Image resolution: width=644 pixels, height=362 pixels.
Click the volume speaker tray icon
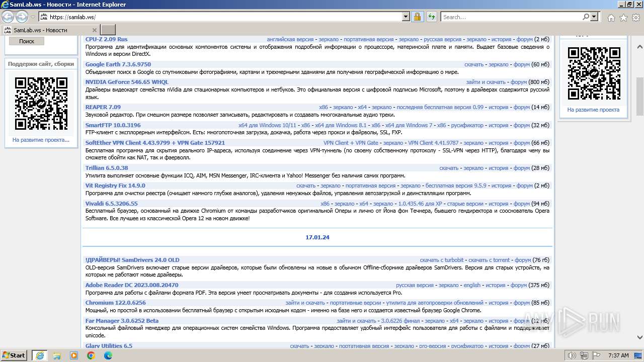(573, 355)
